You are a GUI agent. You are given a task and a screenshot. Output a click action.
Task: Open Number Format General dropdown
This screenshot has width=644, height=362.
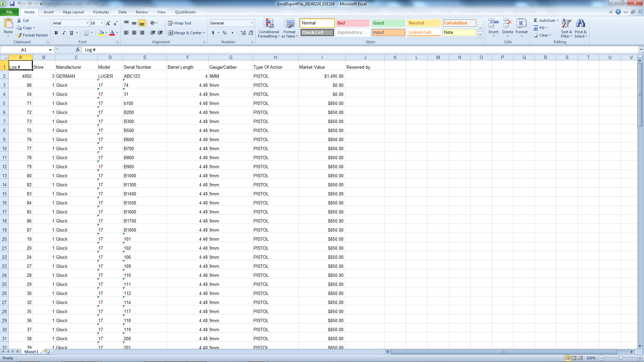(x=252, y=23)
